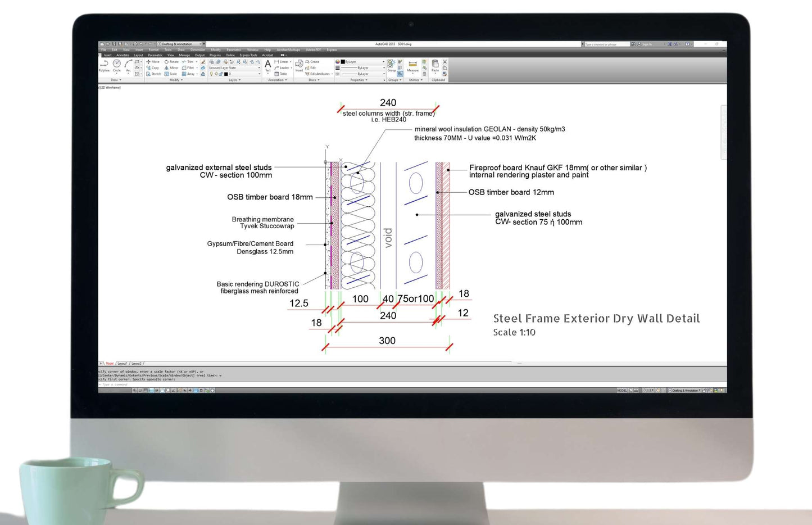The height and width of the screenshot is (525, 812).
Task: Select the Arc tool
Action: pos(129,66)
